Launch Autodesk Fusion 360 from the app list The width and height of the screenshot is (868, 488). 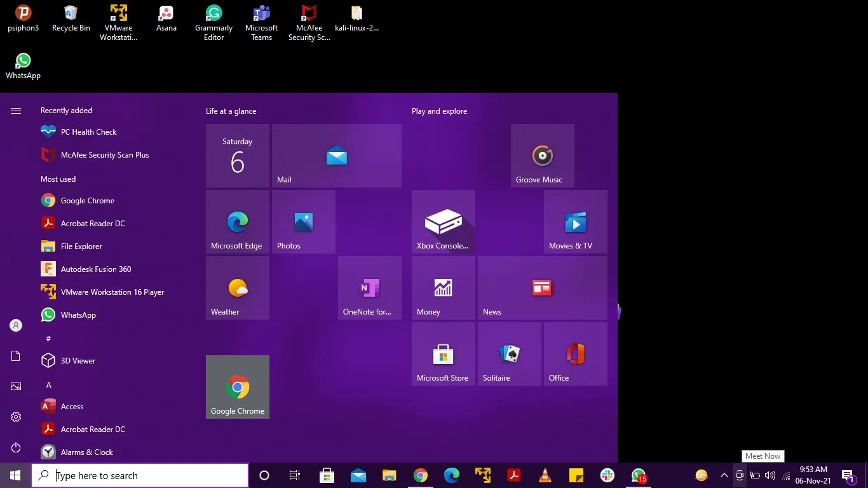pyautogui.click(x=114, y=269)
